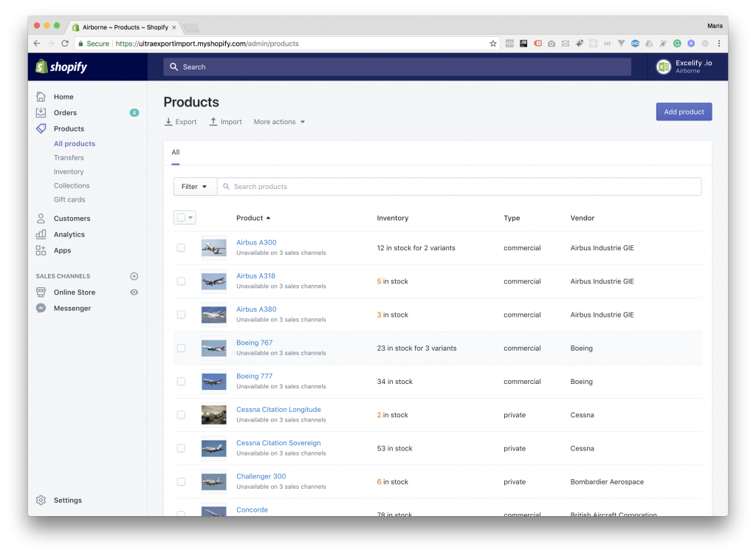Click the Customers person icon in sidebar

click(41, 218)
